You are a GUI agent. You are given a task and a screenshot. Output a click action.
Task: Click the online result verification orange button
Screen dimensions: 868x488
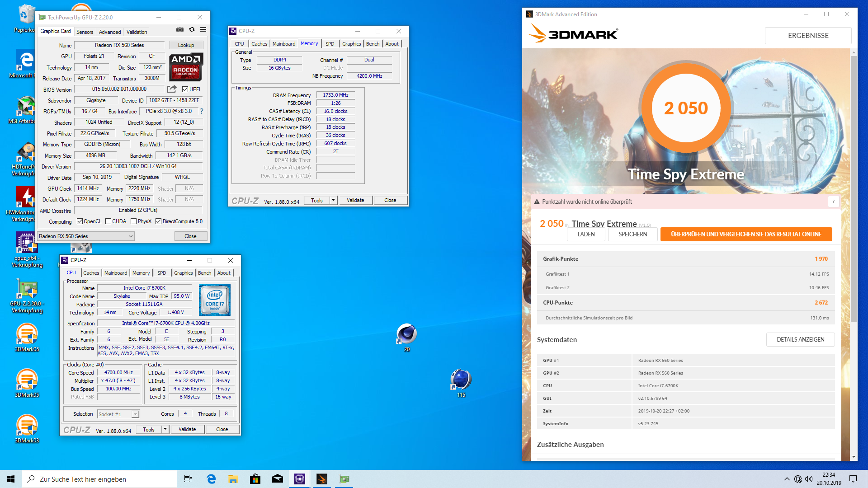(x=746, y=234)
